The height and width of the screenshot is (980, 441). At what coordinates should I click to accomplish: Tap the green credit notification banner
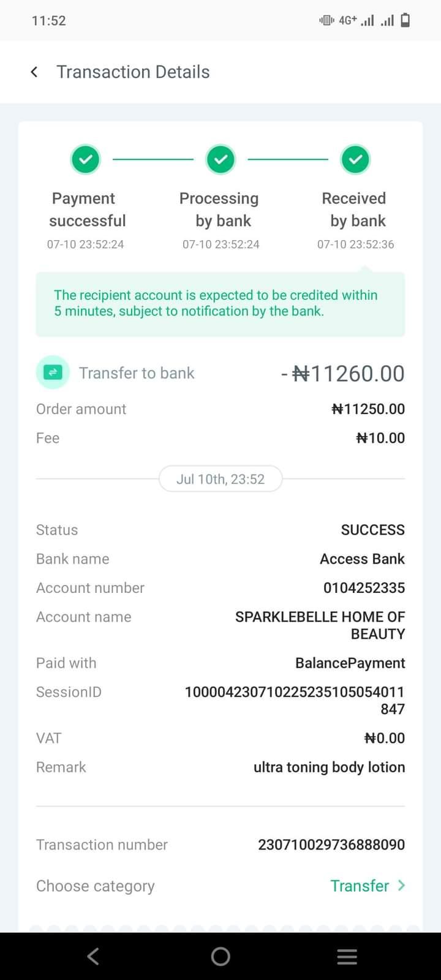coord(221,304)
